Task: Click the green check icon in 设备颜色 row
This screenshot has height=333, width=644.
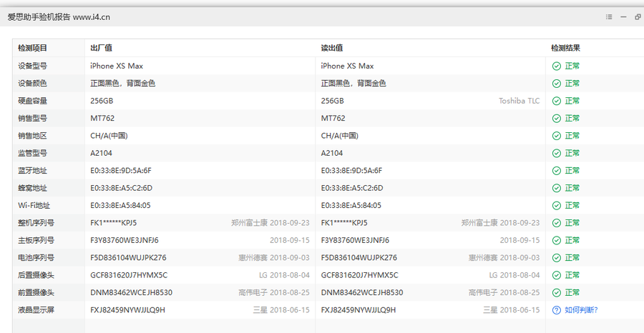Action: (557, 84)
